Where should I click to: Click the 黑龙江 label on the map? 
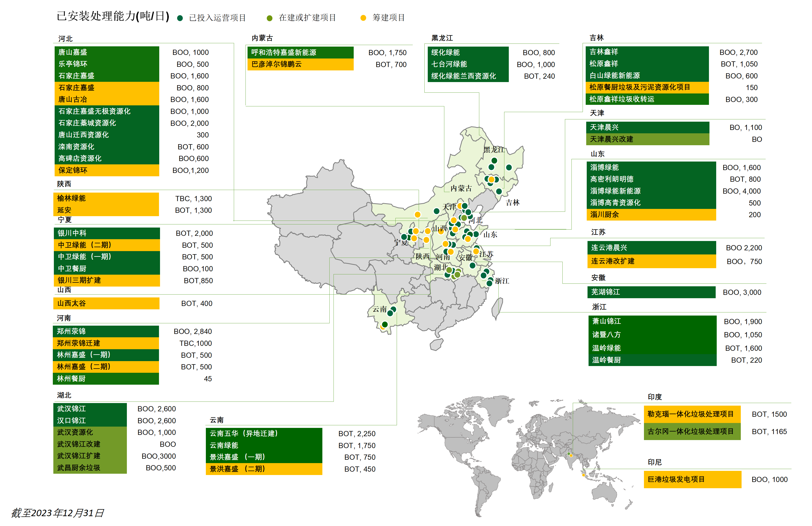pos(494,150)
